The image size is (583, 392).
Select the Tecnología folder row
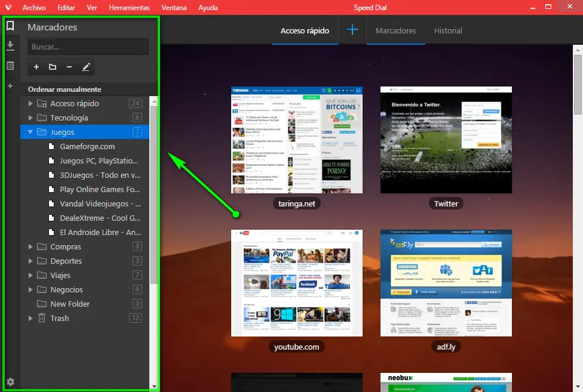[85, 118]
